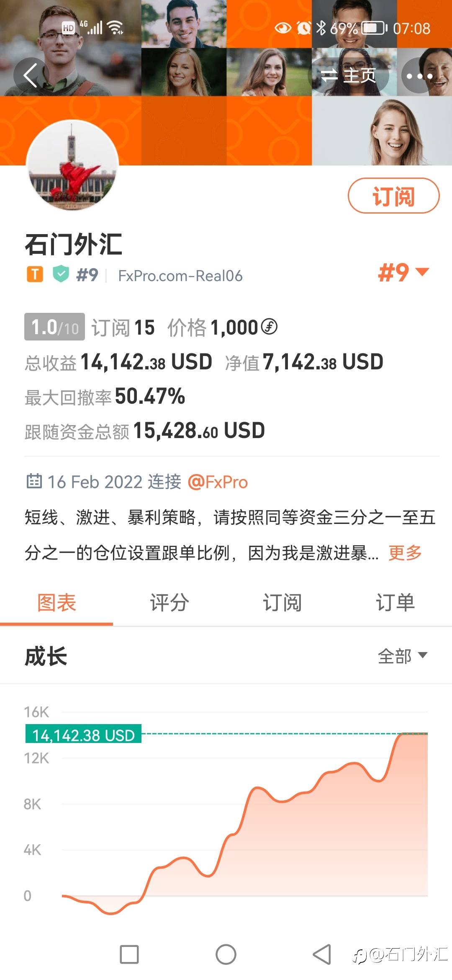Tap the currency coin icon after 1,000
This screenshot has width=452, height=980.
(269, 327)
